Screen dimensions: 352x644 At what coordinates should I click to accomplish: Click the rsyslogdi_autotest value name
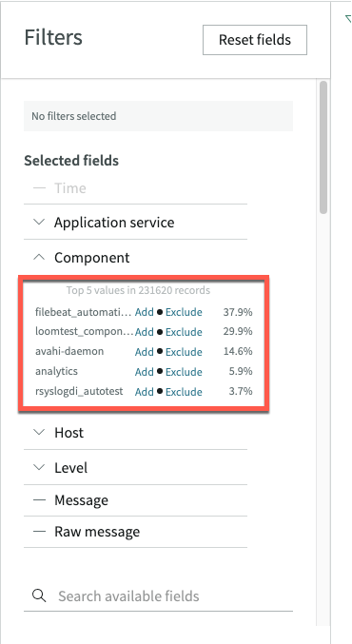coord(79,391)
